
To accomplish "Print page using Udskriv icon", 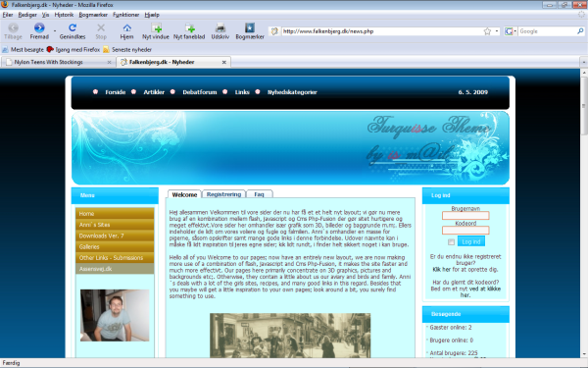I will pyautogui.click(x=220, y=27).
